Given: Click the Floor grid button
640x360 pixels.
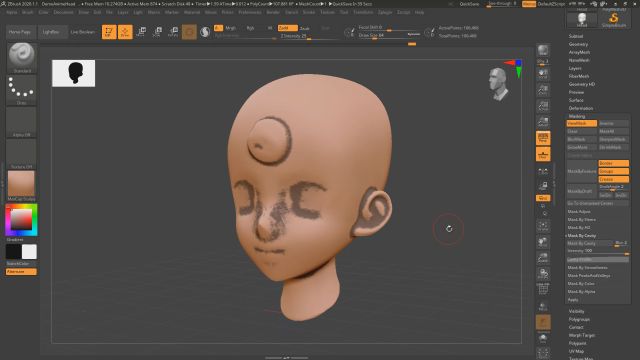Looking at the screenshot, I should tap(543, 154).
